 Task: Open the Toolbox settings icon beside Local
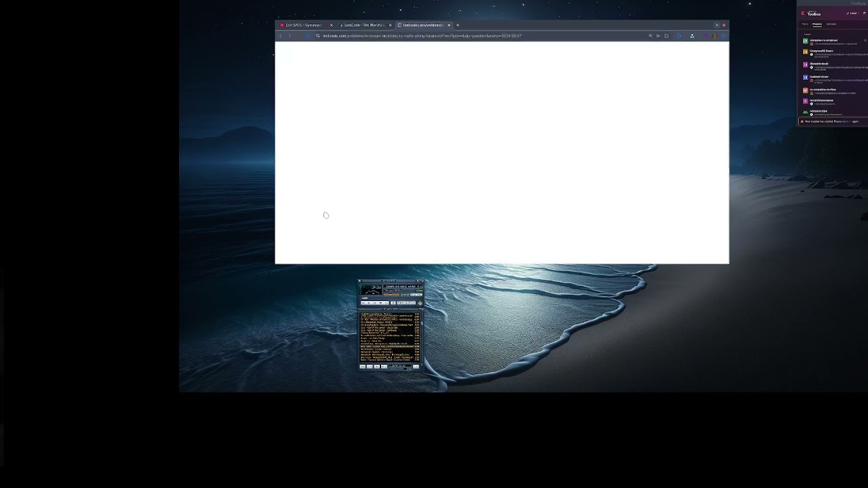click(x=865, y=13)
